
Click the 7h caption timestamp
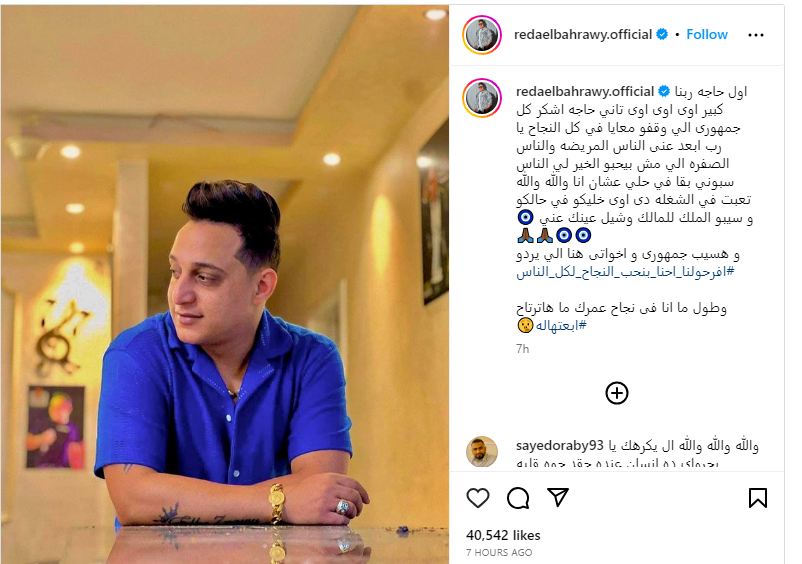click(522, 349)
